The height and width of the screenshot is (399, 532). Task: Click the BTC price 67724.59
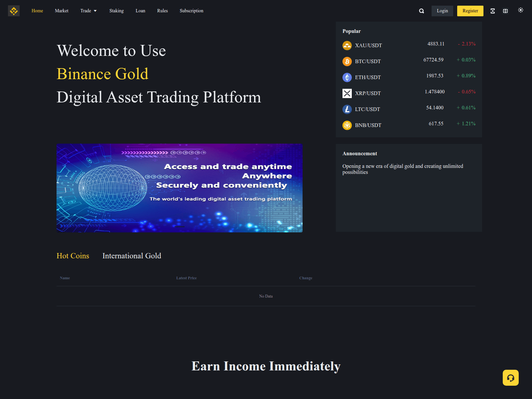point(433,60)
